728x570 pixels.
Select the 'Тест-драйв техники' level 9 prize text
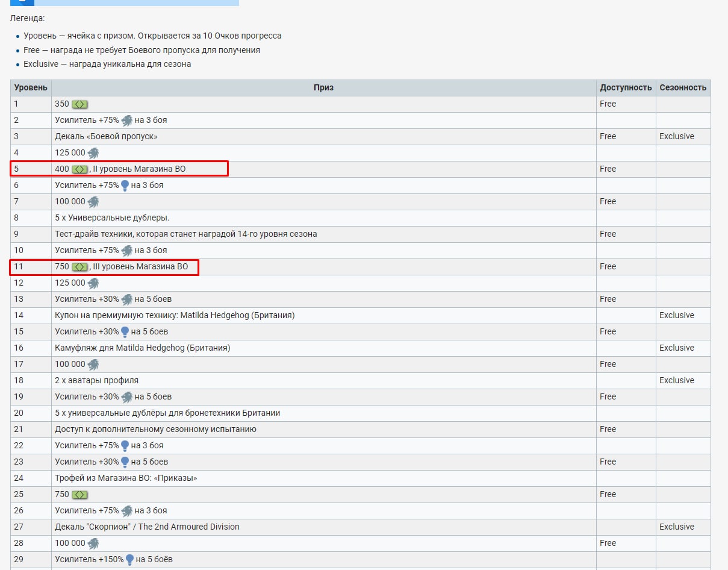(186, 234)
